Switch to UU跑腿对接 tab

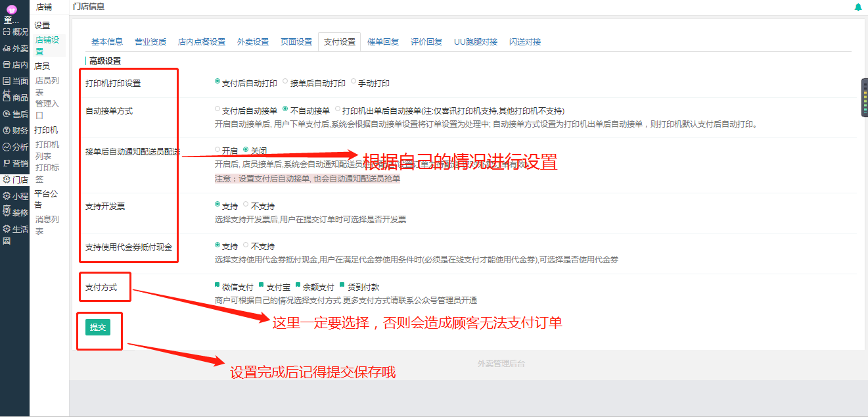pyautogui.click(x=476, y=41)
